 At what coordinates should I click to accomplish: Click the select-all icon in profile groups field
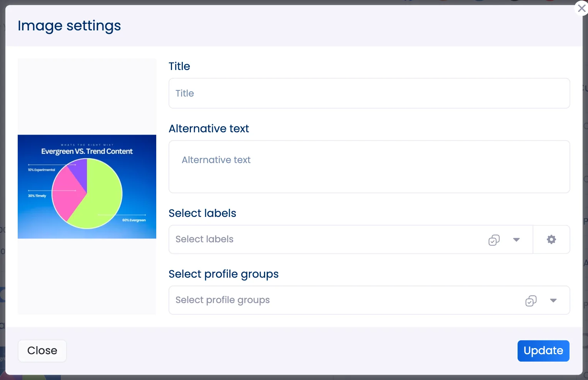pos(531,301)
